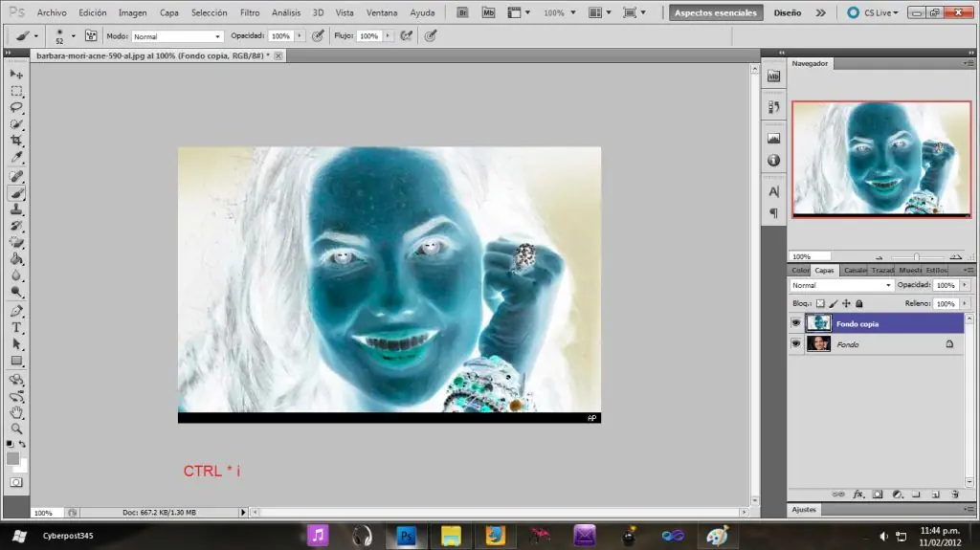The height and width of the screenshot is (550, 980).
Task: Select the Move tool
Action: pos(16,75)
